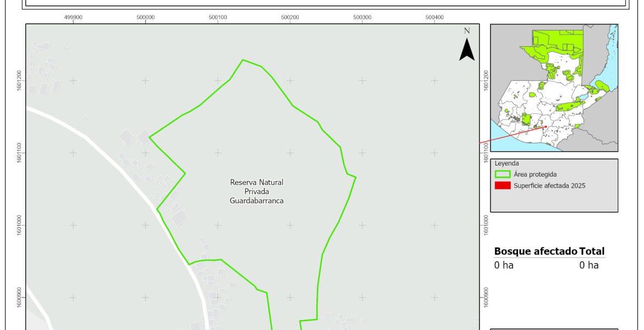
Task: Click the Total column header
Action: point(592,251)
